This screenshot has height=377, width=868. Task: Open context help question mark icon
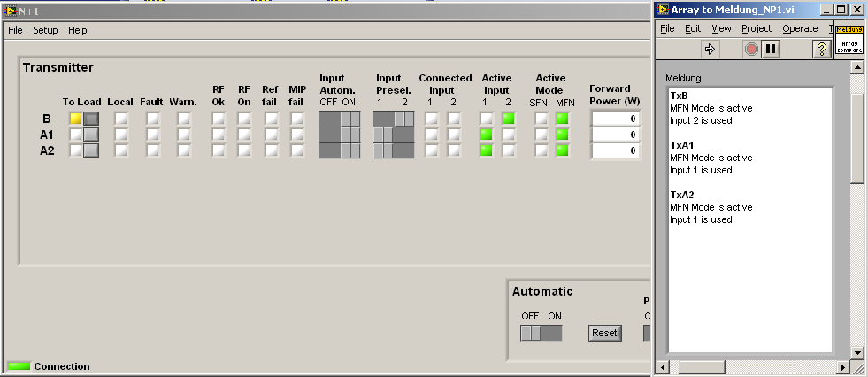pyautogui.click(x=821, y=50)
